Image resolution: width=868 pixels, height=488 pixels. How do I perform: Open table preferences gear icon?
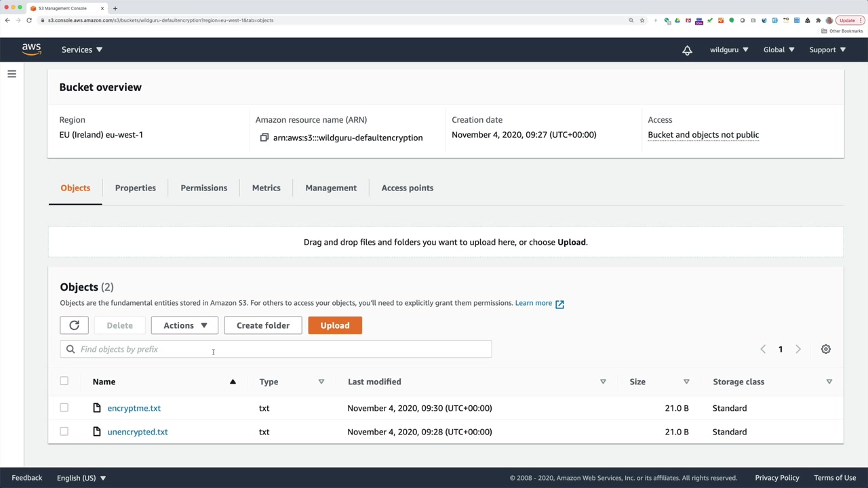[826, 349]
